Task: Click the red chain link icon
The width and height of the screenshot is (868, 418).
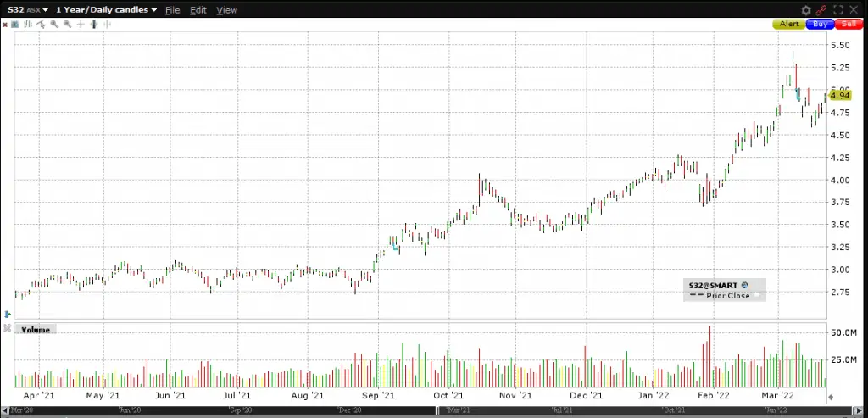Action: point(821,9)
